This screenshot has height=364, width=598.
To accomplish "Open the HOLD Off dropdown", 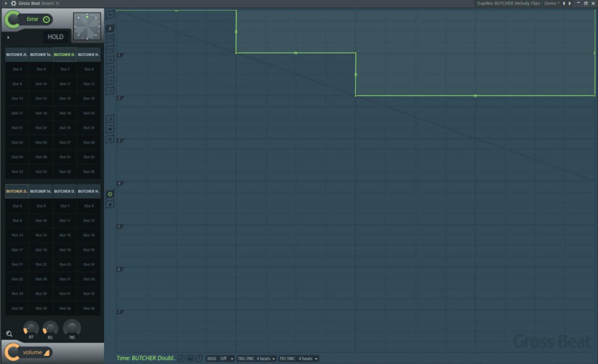I will (x=220, y=359).
